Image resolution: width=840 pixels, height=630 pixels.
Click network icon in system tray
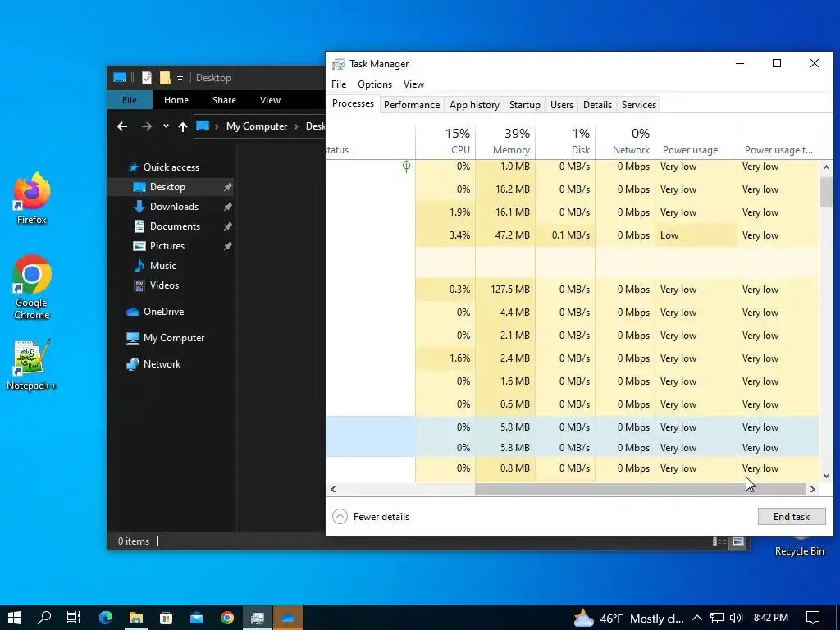717,619
